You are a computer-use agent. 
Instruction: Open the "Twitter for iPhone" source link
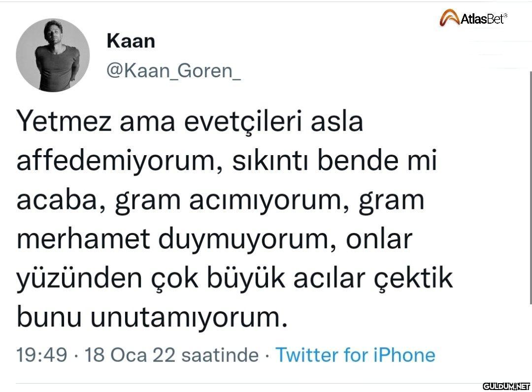[x=355, y=355]
